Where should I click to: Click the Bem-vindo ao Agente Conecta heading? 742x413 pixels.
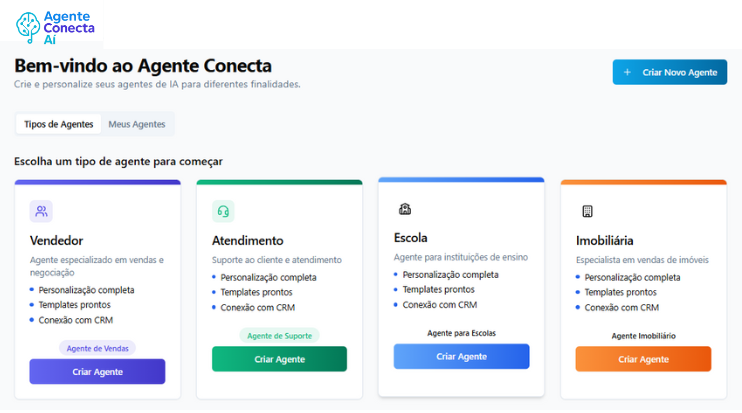point(143,66)
